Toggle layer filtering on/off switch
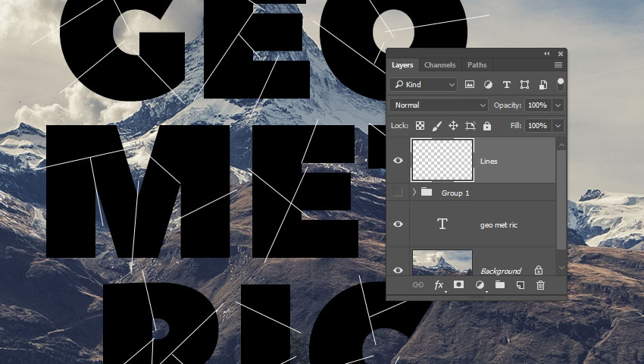Viewport: 644px width, 364px height. [x=560, y=84]
